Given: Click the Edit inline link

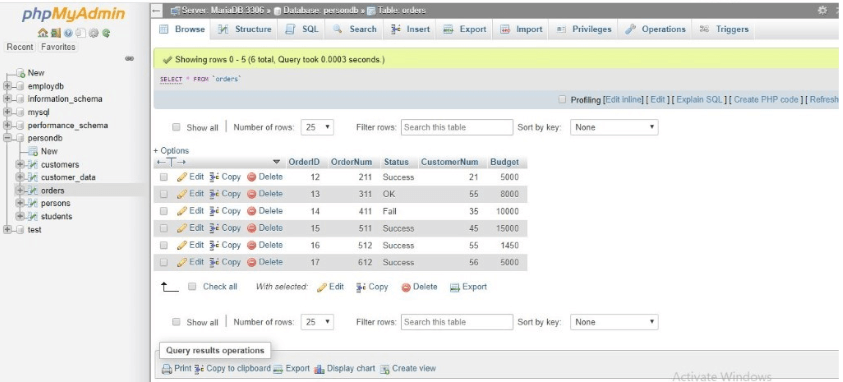Looking at the screenshot, I should point(624,99).
